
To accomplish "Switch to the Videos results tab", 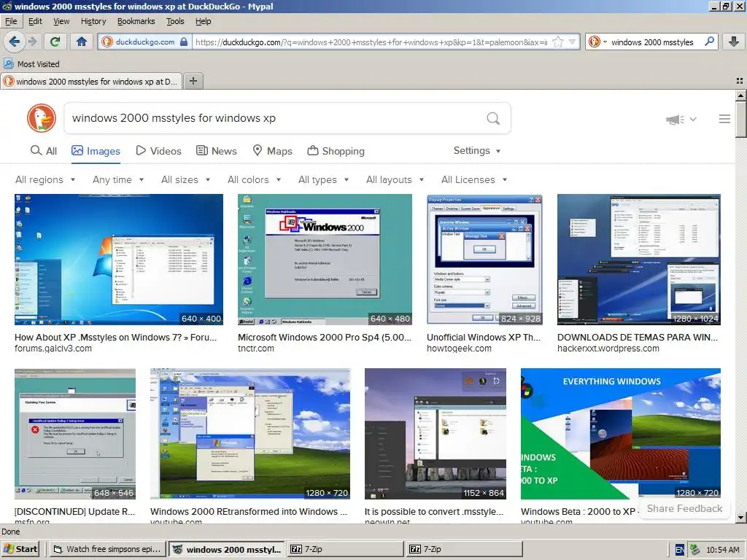I will click(158, 151).
